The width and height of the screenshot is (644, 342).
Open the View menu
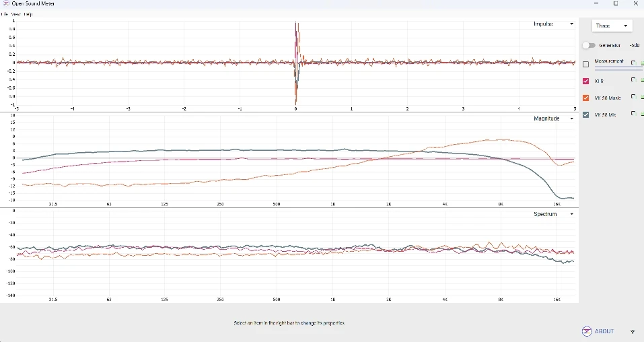tap(16, 14)
